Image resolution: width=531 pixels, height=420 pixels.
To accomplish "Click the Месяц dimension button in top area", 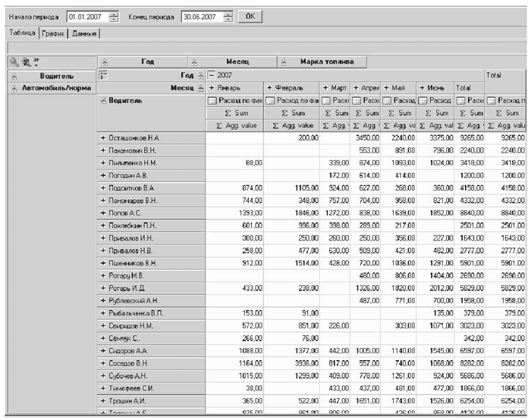I will (x=232, y=62).
